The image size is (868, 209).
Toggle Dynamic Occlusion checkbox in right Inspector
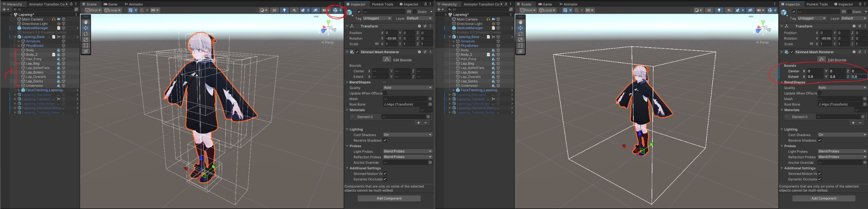[x=819, y=179]
